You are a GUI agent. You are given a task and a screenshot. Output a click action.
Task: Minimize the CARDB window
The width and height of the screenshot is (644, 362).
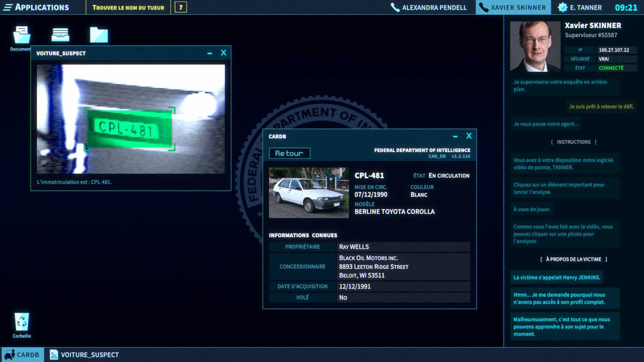tap(455, 136)
